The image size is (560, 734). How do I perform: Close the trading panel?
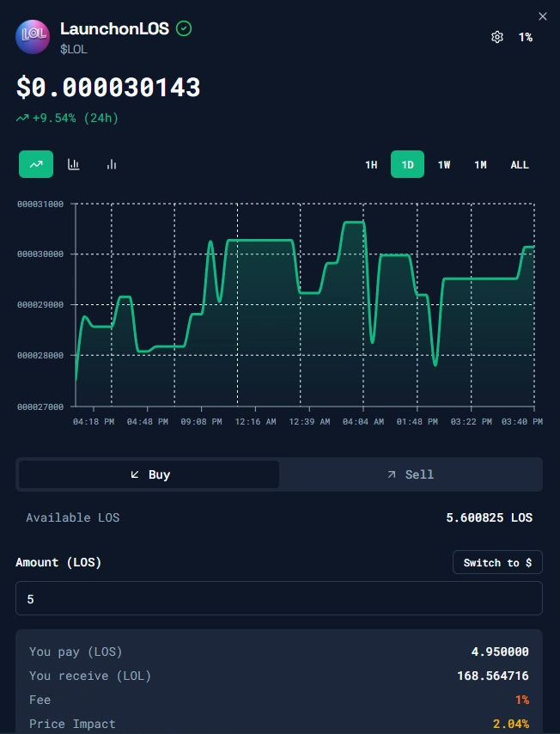(x=542, y=16)
